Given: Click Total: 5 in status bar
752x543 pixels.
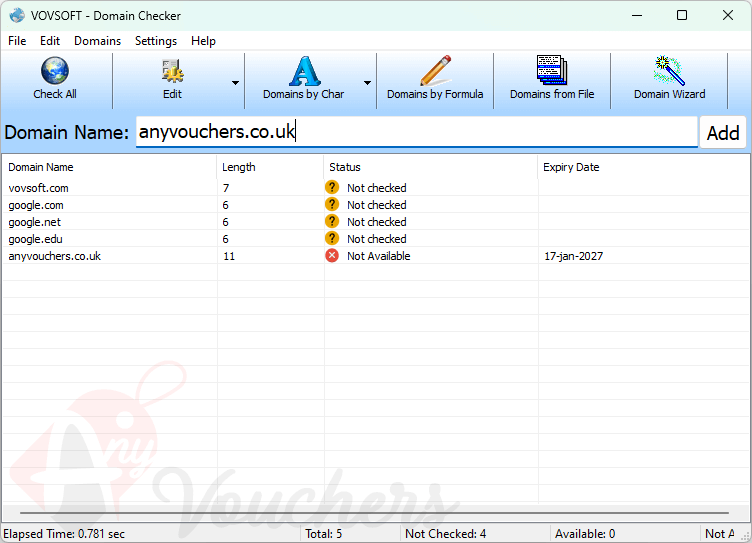Looking at the screenshot, I should point(324,533).
